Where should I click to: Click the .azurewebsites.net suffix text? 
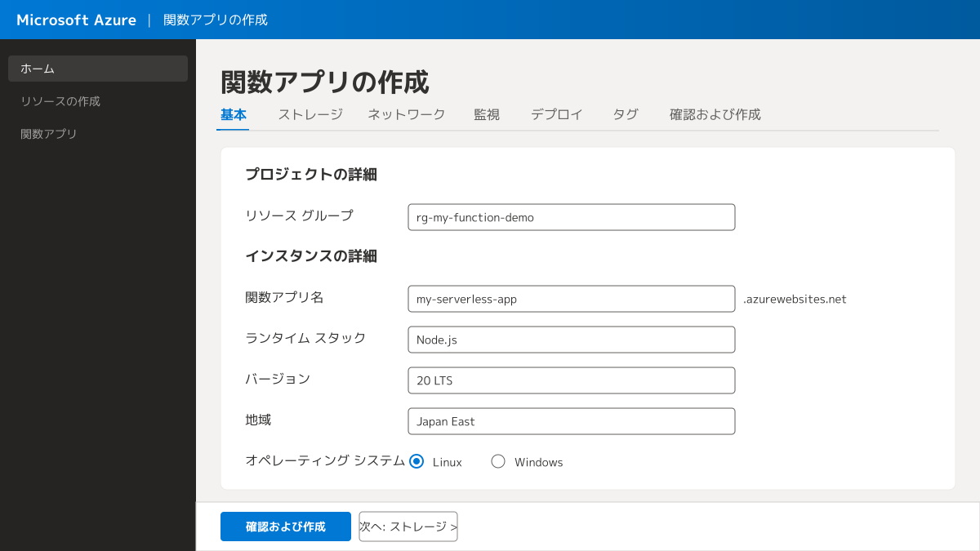coord(795,299)
